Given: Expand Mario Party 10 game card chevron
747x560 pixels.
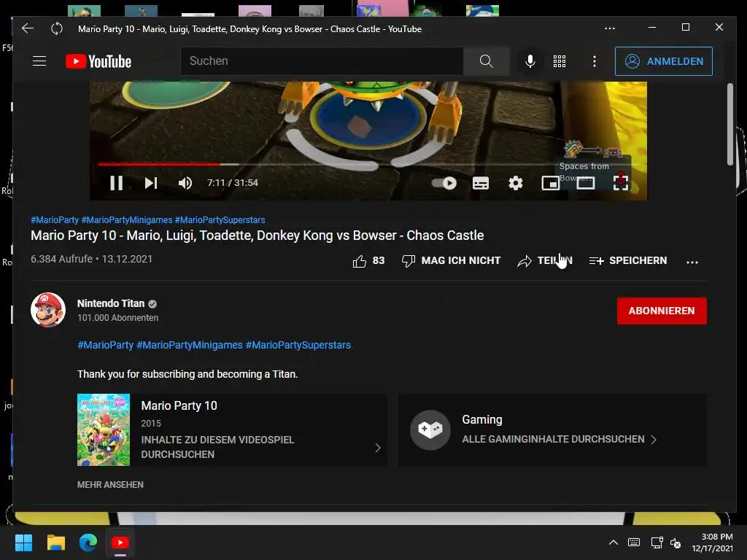Looking at the screenshot, I should [x=377, y=448].
